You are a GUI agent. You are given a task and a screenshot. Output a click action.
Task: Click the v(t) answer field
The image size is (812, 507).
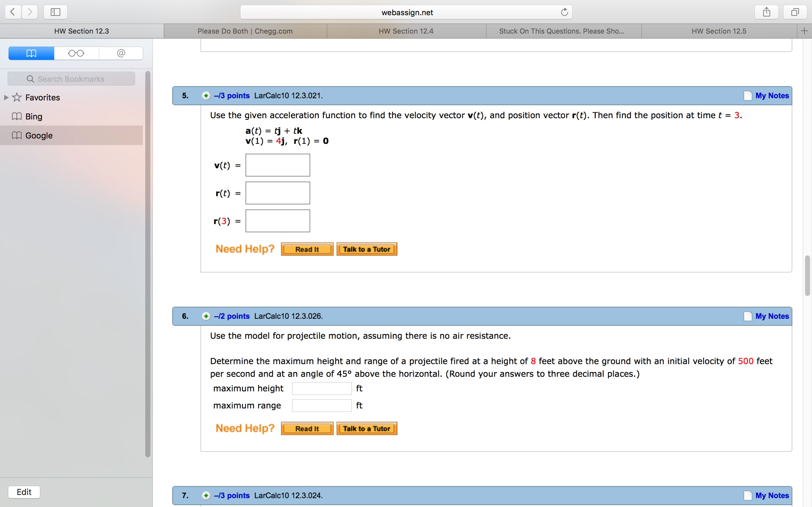click(278, 165)
